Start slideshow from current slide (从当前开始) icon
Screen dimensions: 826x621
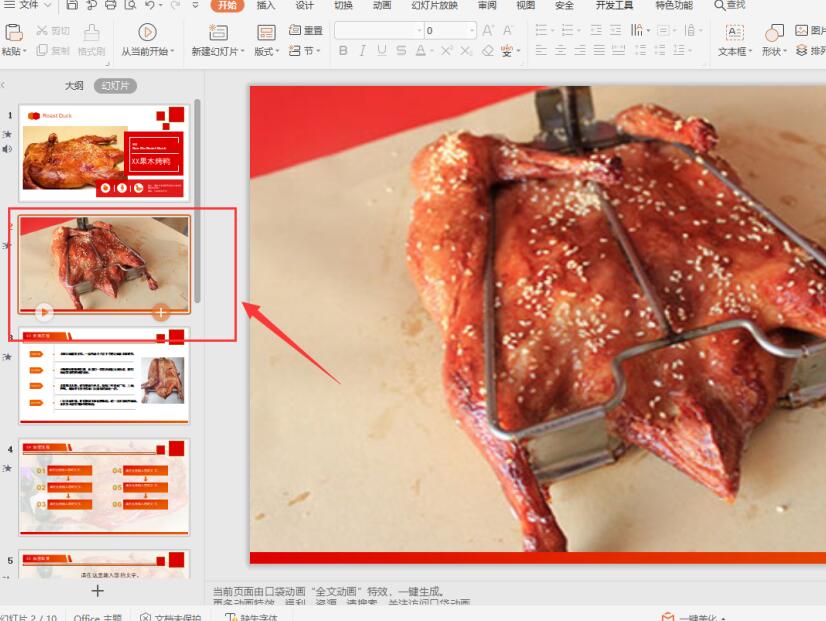point(147,33)
